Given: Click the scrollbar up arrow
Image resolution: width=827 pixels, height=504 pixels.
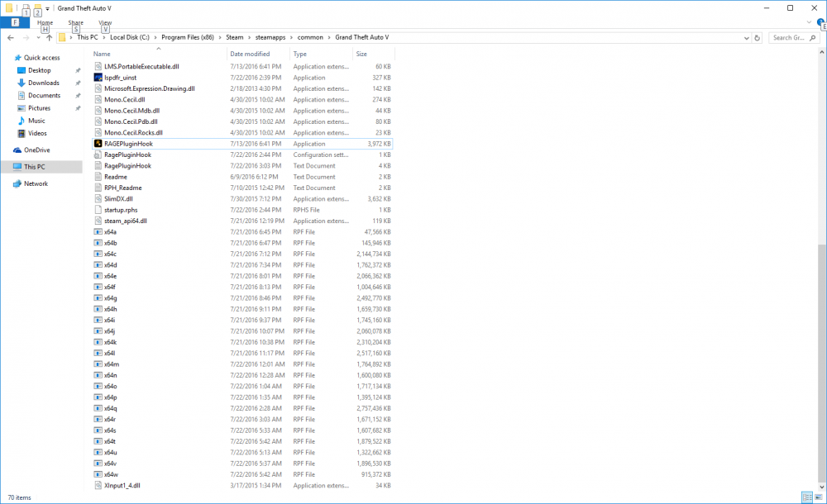Looking at the screenshot, I should 822,52.
